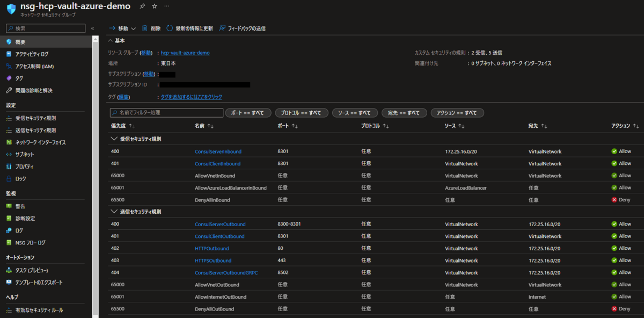This screenshot has width=644, height=318.
Task: Open the ConsulClientOutbound rule
Action: pos(219,236)
